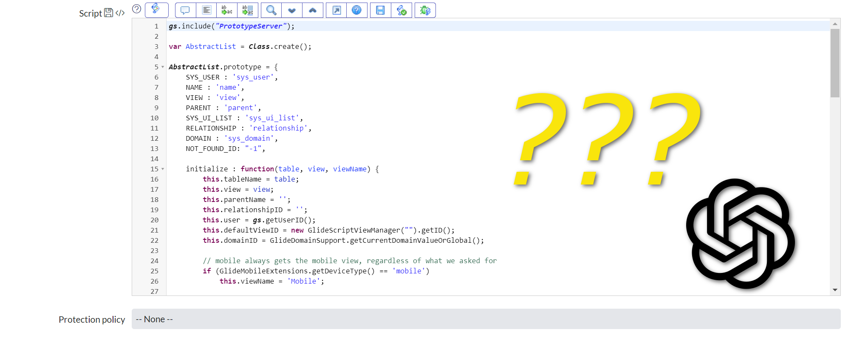Click the SYS_USER property name on line 6
The height and width of the screenshot is (338, 868).
tap(203, 77)
